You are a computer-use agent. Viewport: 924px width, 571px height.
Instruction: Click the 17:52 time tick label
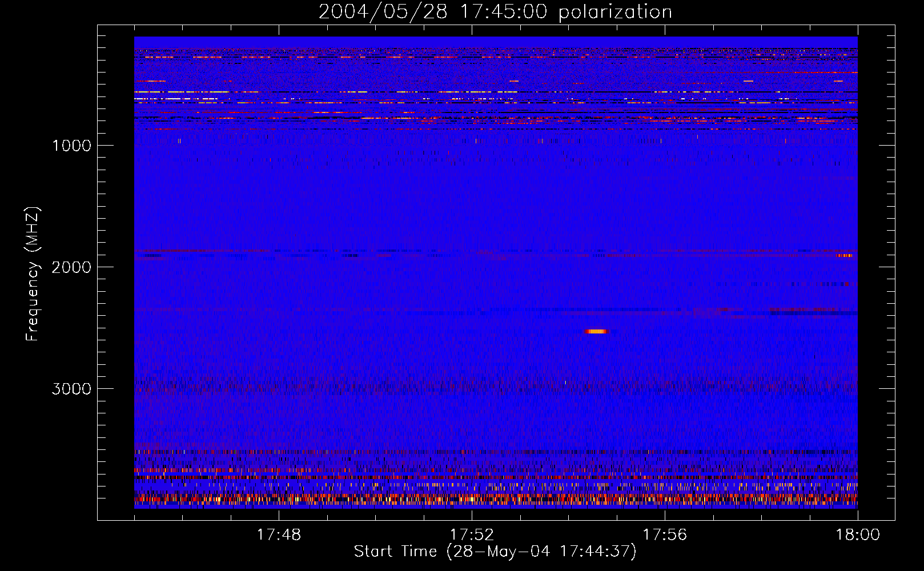(472, 535)
